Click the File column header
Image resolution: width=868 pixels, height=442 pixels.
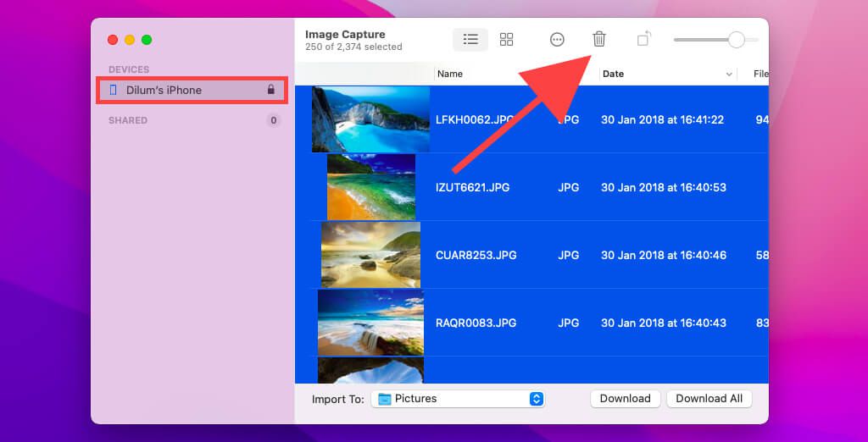(x=760, y=74)
